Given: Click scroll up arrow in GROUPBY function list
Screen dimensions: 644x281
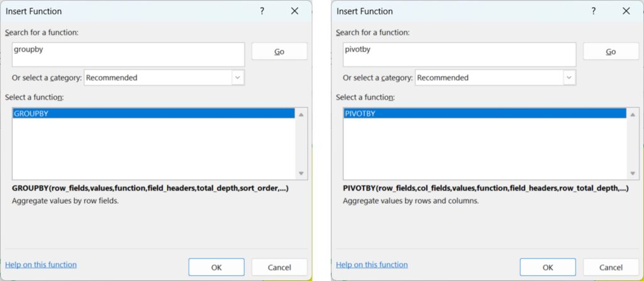Looking at the screenshot, I should pyautogui.click(x=301, y=115).
